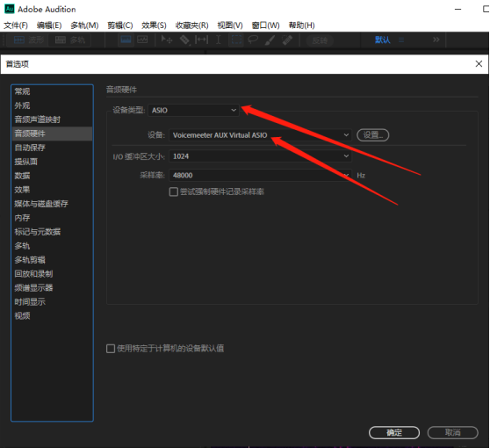Select 外观 preferences category

52,105
